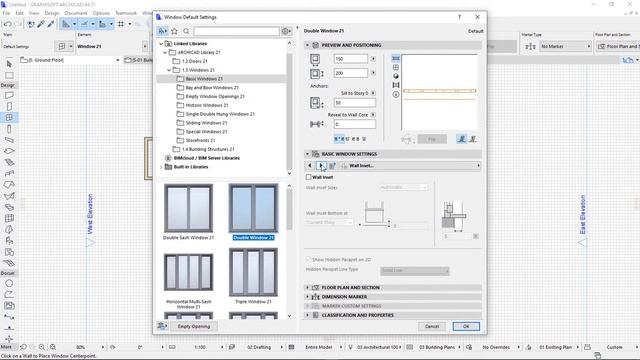Toggle height chain lock next to 200 field
Viewport: 640px width, 360px height.
pyautogui.click(x=373, y=73)
